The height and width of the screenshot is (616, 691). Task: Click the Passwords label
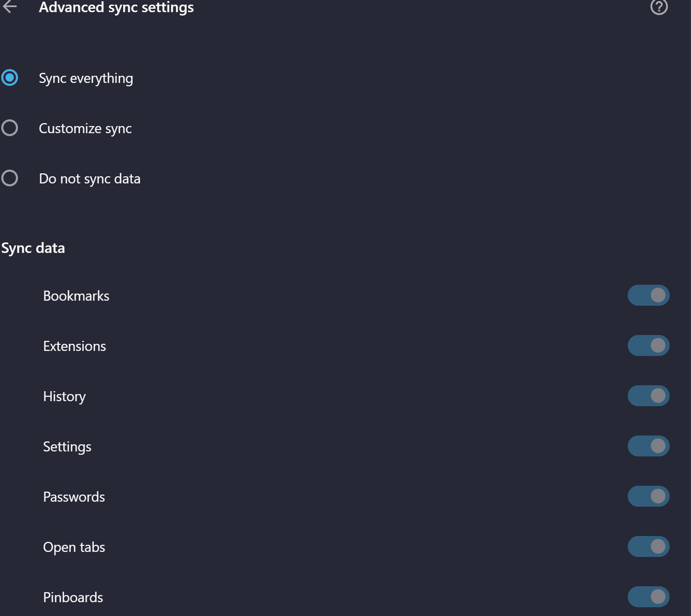74,497
